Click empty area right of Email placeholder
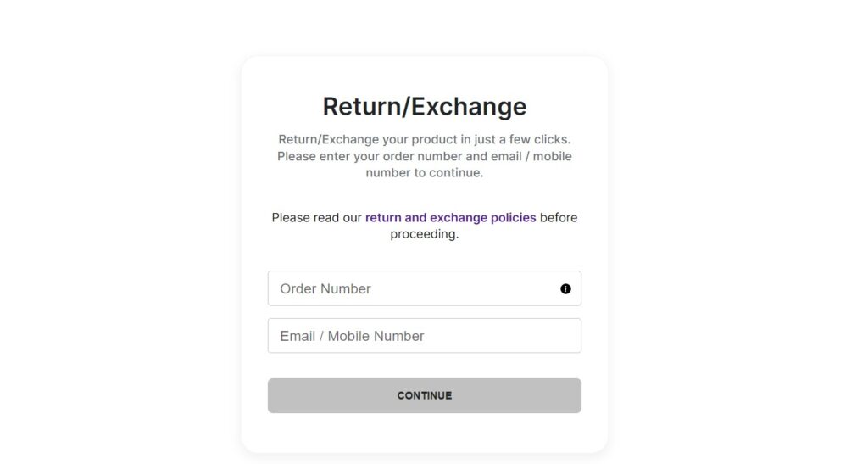The image size is (868, 464). coord(501,336)
